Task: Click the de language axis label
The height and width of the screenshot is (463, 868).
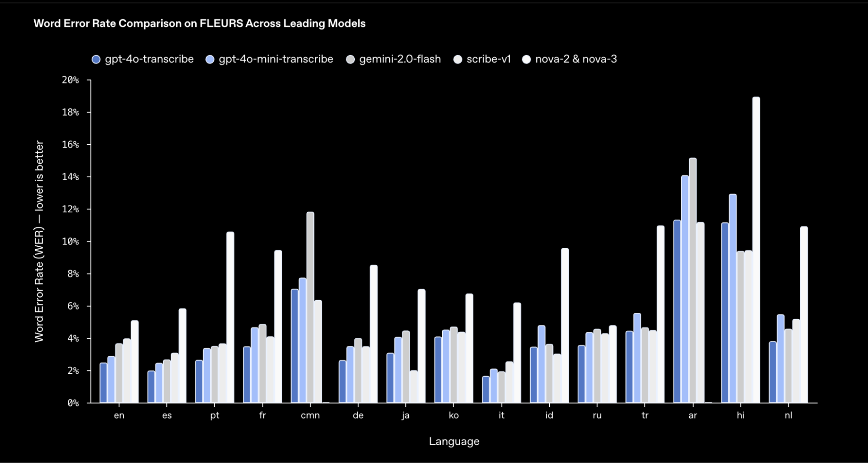Action: click(x=358, y=415)
